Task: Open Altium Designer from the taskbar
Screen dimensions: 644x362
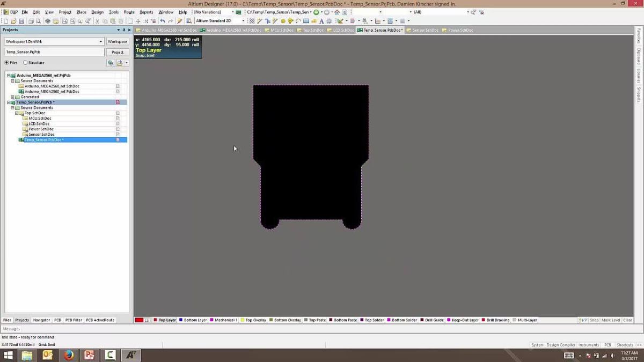Action: point(130,354)
